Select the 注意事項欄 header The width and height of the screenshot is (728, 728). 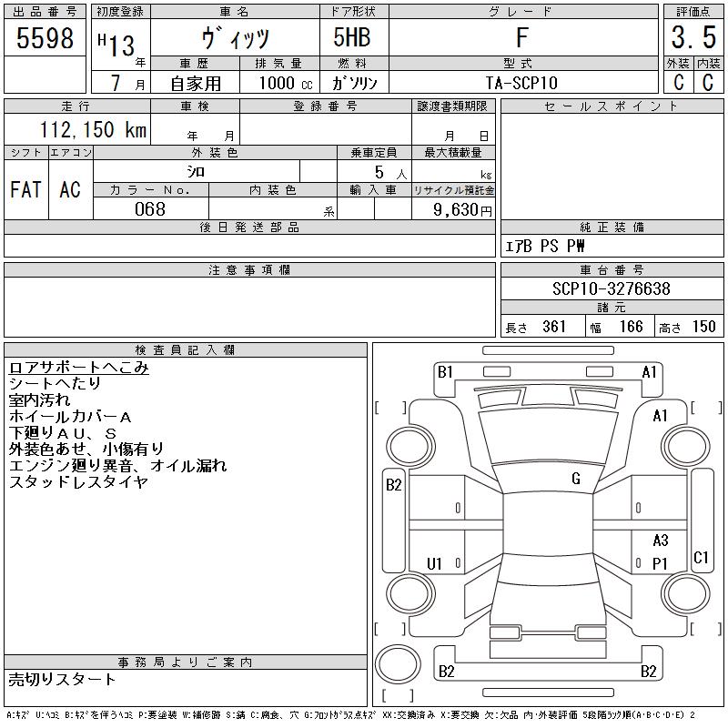click(249, 269)
